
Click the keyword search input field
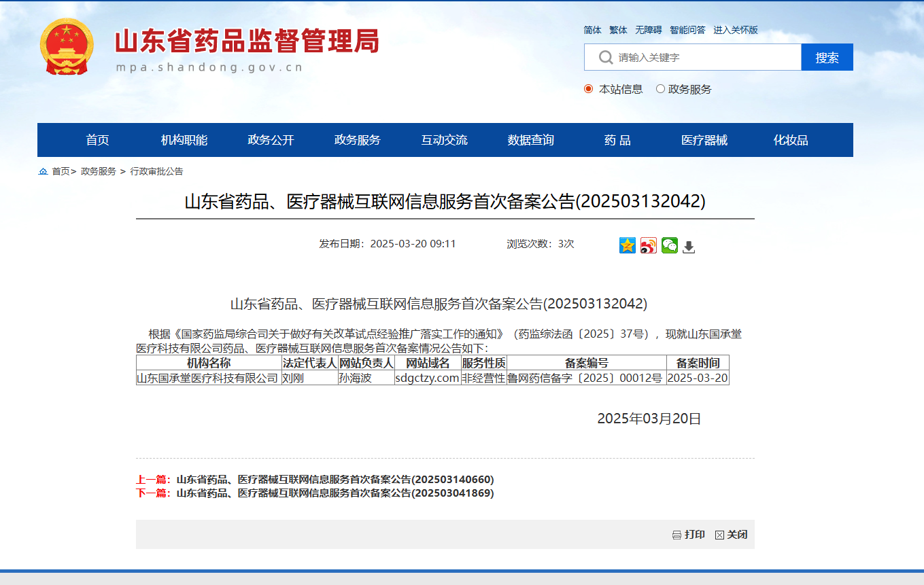pyautogui.click(x=700, y=57)
